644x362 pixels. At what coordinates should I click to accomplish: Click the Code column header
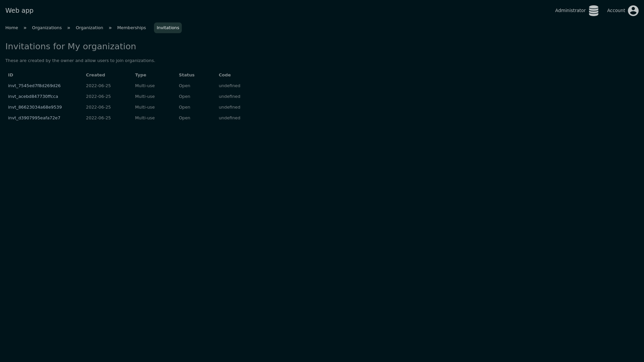coord(224,75)
